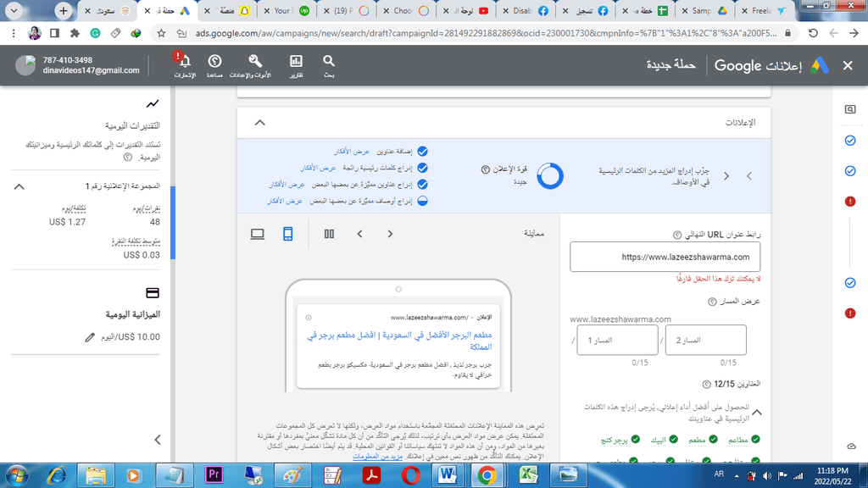
Task: Click the lower red error step on right rail
Action: 850,313
